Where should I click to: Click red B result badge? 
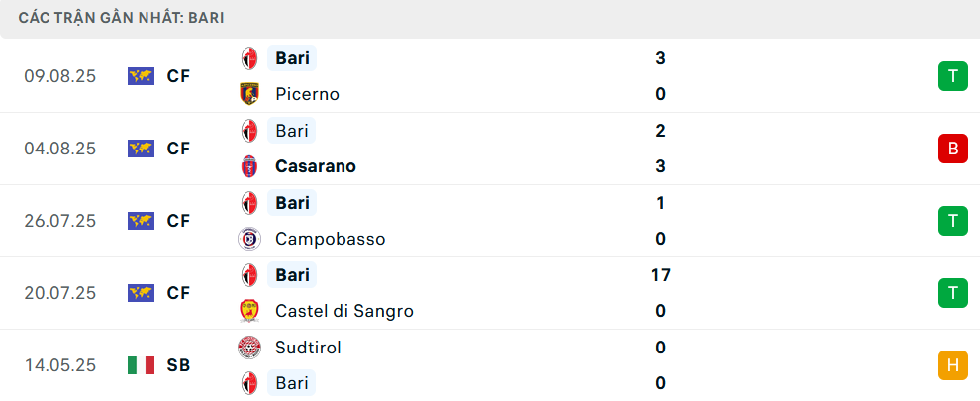pos(952,149)
